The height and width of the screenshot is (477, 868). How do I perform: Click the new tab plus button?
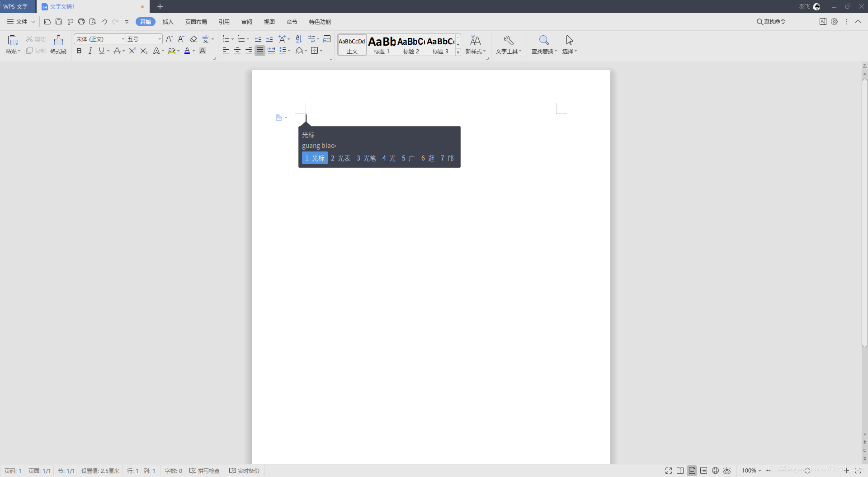coord(160,6)
